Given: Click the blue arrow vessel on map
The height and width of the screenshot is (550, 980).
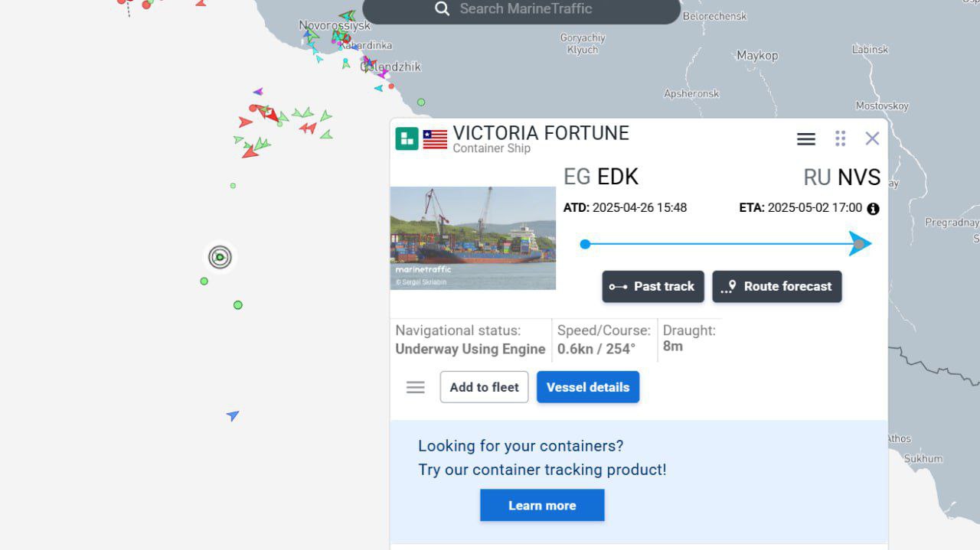Looking at the screenshot, I should pos(233,415).
